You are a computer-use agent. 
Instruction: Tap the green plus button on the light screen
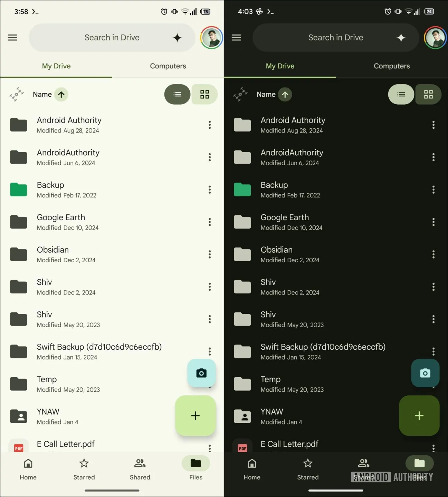click(196, 416)
